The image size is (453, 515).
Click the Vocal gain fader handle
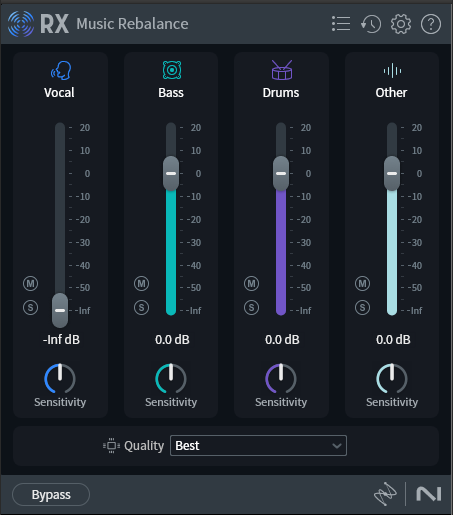click(x=60, y=310)
